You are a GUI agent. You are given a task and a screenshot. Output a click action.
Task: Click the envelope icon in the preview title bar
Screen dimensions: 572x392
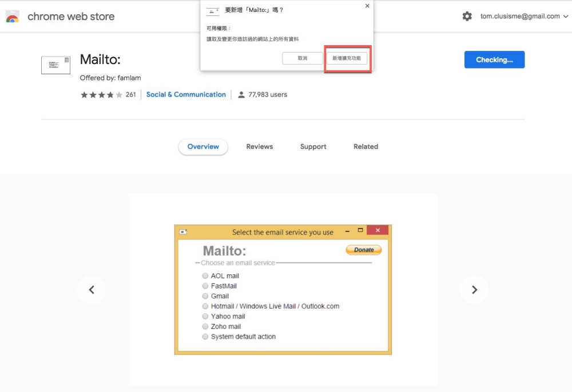tap(183, 232)
